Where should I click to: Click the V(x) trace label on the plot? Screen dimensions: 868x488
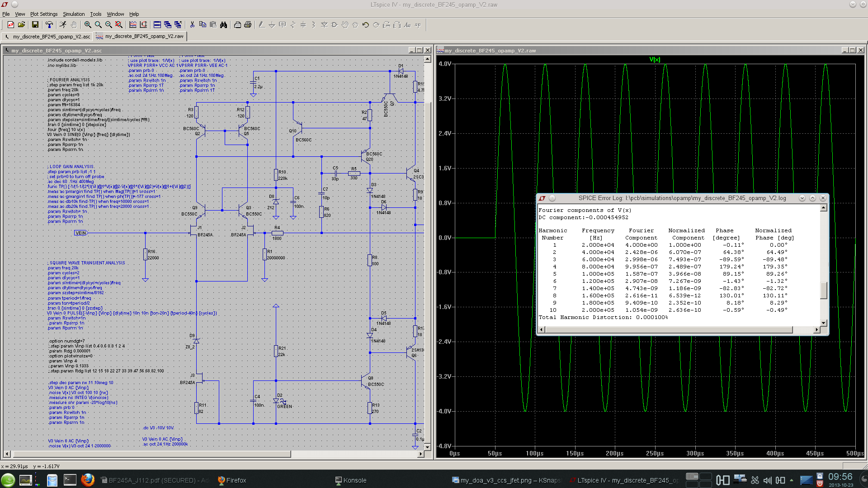tap(655, 60)
